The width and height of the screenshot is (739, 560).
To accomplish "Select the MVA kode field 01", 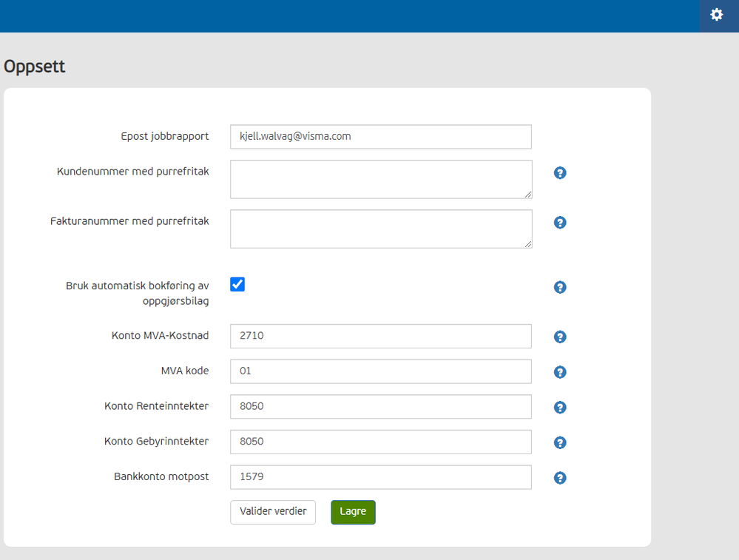I will 381,371.
